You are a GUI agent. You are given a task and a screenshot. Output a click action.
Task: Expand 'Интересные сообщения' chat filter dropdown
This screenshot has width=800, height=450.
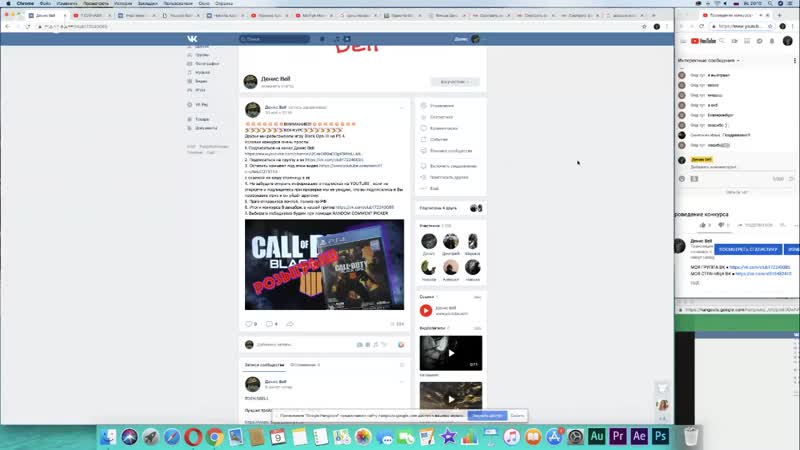click(709, 61)
